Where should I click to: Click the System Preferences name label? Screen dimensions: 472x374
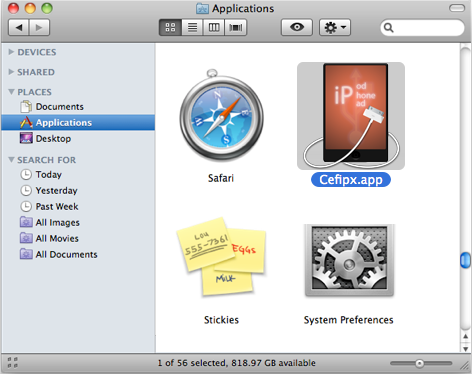click(x=349, y=320)
